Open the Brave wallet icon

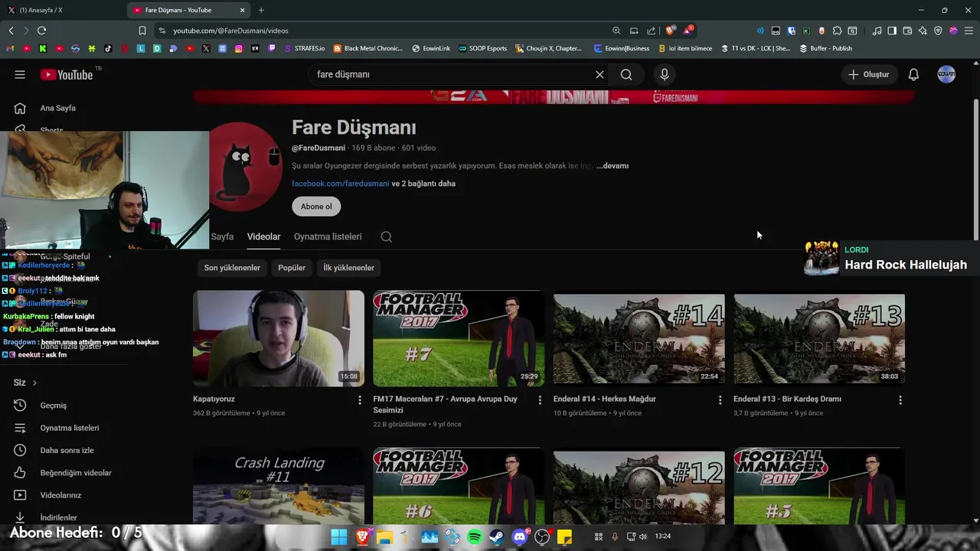coord(907,31)
